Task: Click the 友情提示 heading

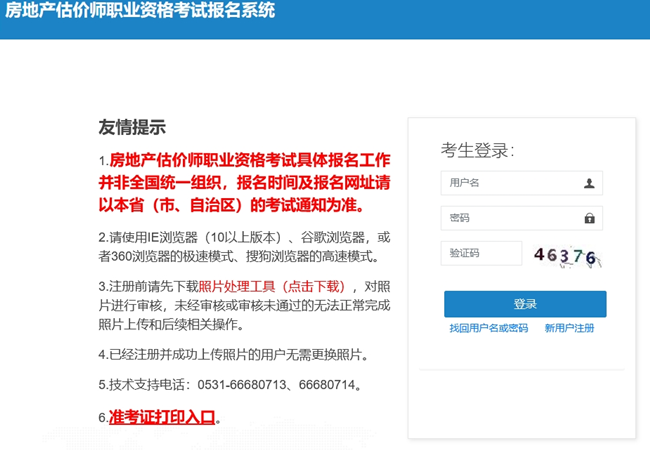Action: coord(132,127)
